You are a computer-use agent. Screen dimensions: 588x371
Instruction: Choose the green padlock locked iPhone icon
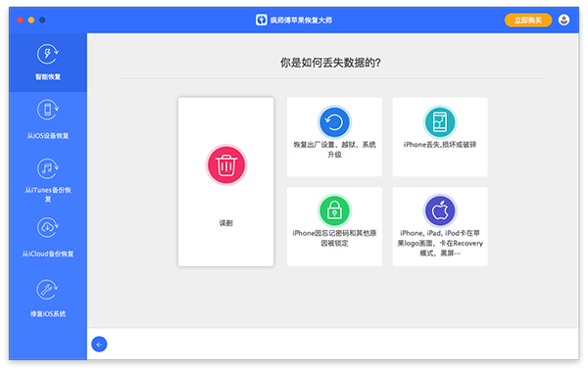[334, 211]
